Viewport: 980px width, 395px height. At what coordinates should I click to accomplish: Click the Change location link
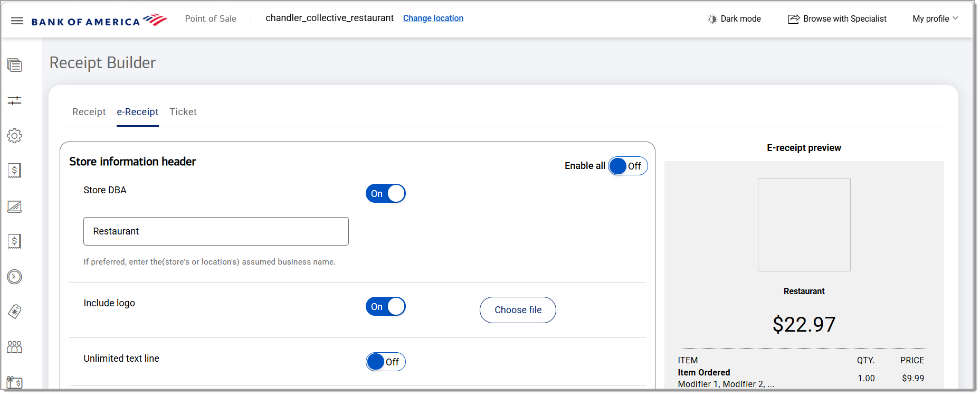tap(433, 18)
